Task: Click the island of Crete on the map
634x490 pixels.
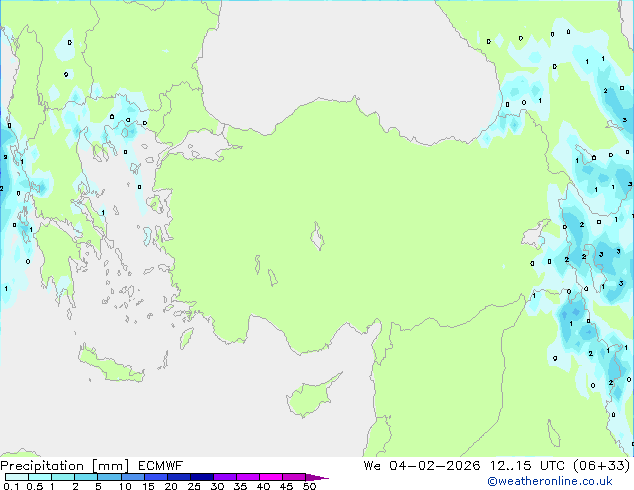Action: [x=109, y=366]
